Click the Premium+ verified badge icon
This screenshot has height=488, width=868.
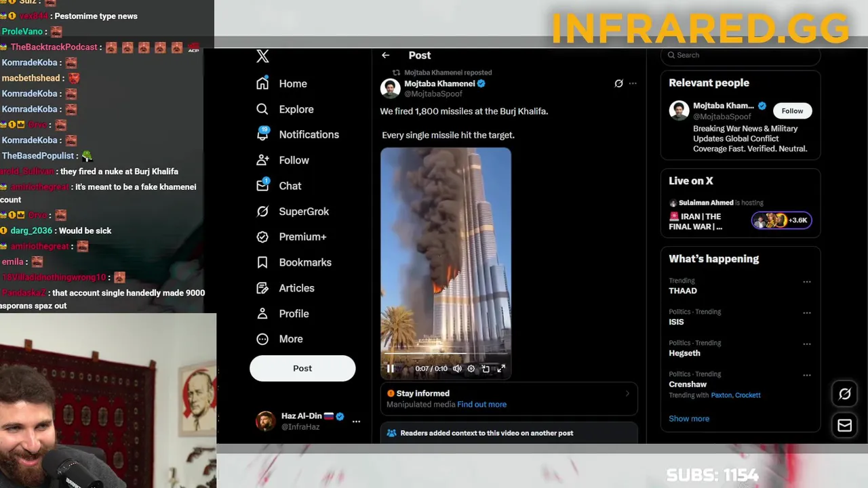coord(262,237)
